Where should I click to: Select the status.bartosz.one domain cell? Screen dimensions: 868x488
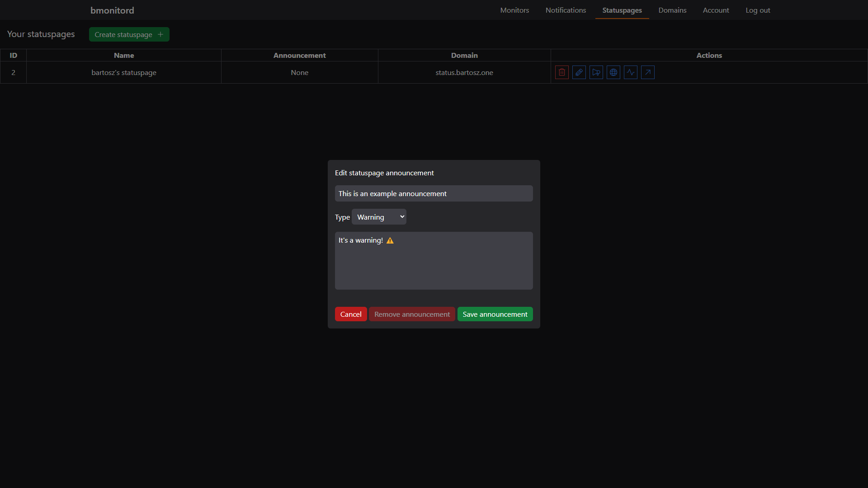[464, 72]
